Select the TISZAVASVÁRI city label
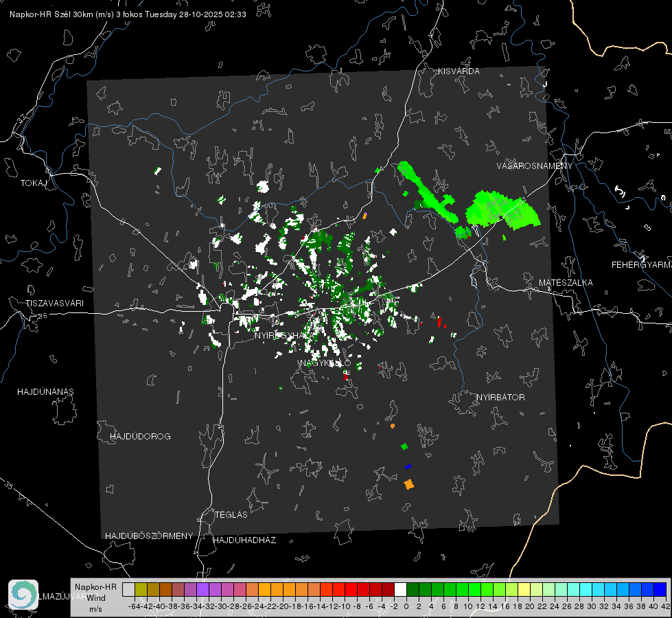 click(x=54, y=304)
